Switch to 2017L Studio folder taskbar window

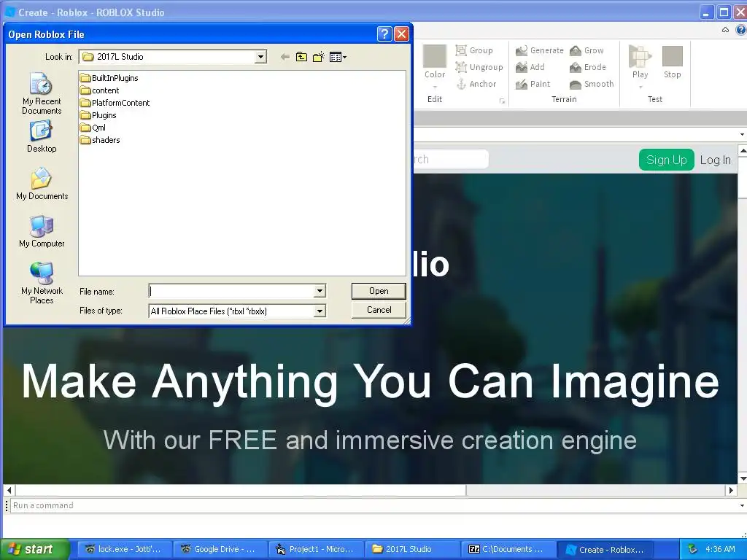(x=411, y=549)
